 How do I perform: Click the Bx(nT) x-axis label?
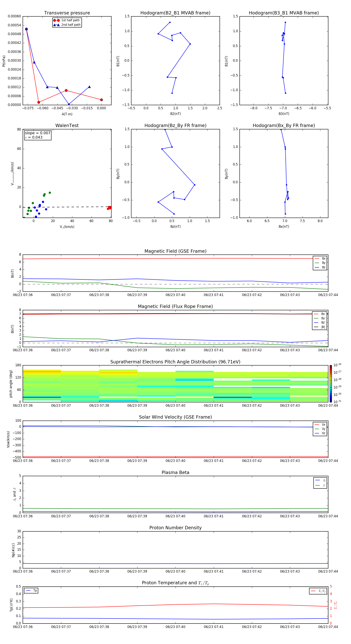[x=284, y=227]
